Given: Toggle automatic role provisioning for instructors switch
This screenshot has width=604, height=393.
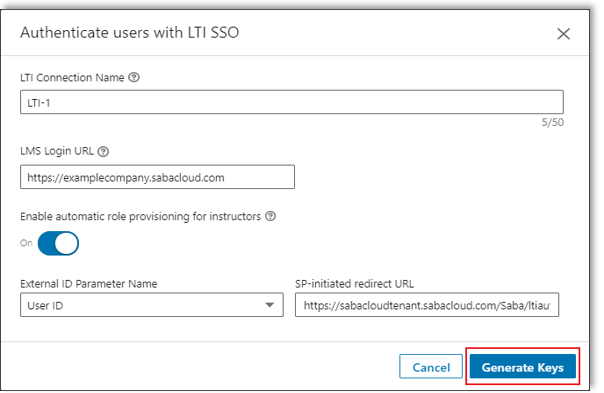Looking at the screenshot, I should click(59, 244).
